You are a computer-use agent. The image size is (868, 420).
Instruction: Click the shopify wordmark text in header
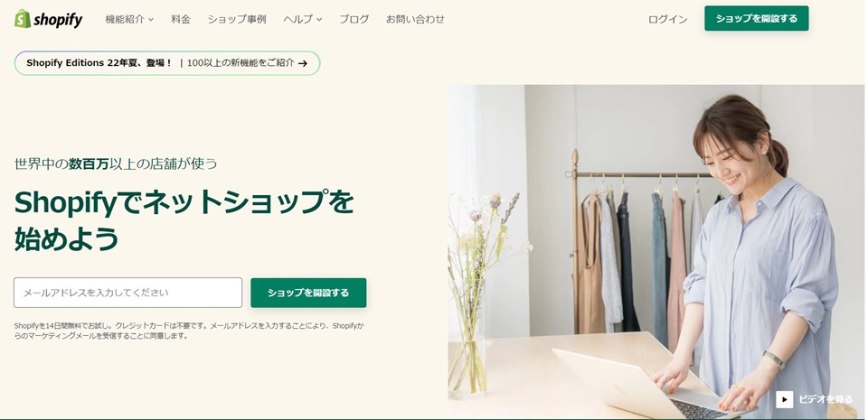coord(58,20)
